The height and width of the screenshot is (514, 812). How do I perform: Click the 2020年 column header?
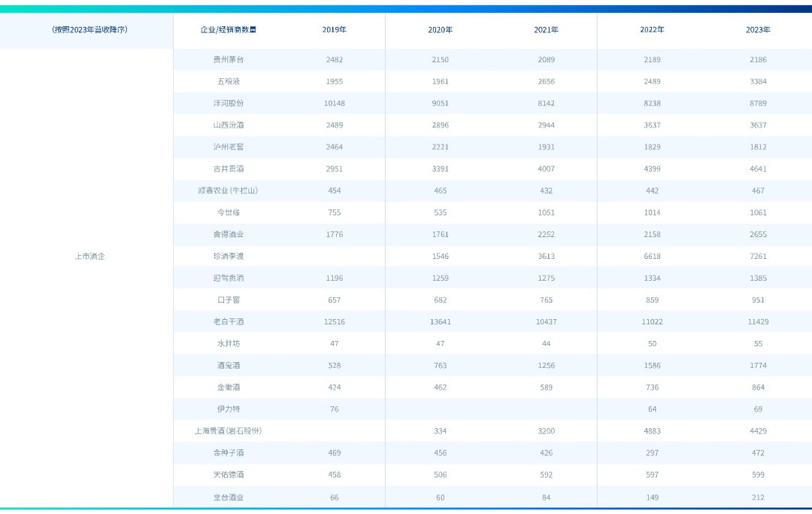pos(440,29)
